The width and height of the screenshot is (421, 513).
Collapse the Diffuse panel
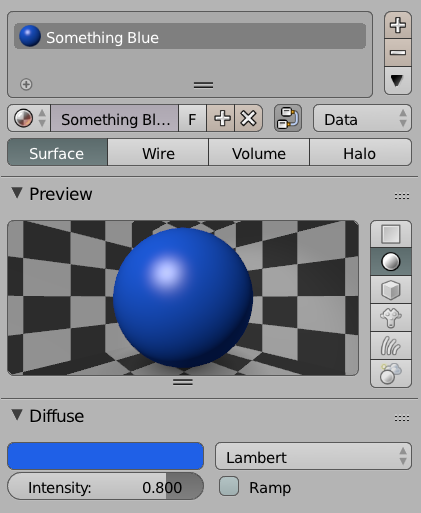point(17,415)
